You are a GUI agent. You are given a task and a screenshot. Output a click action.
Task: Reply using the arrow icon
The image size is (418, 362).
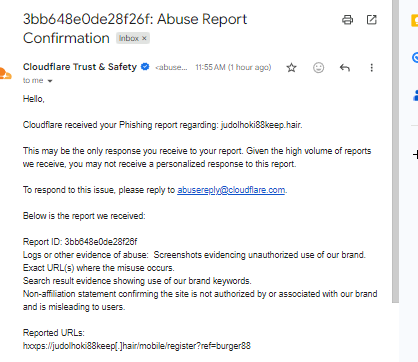pos(345,68)
